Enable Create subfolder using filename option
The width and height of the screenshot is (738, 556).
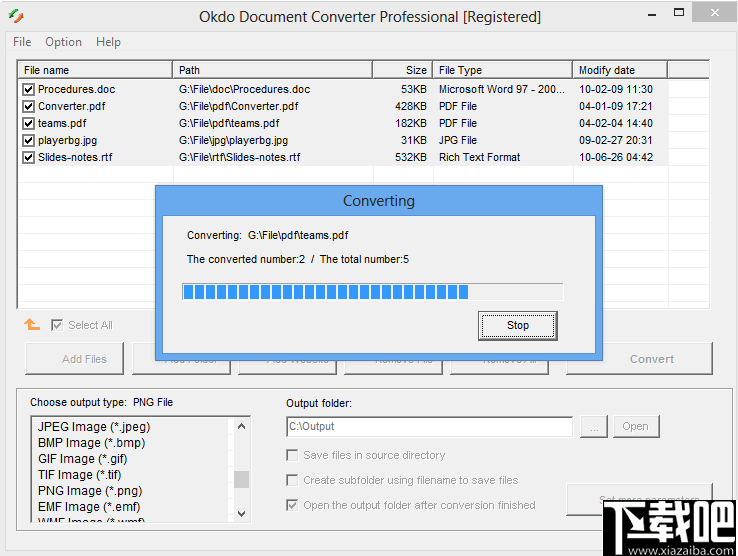click(292, 480)
